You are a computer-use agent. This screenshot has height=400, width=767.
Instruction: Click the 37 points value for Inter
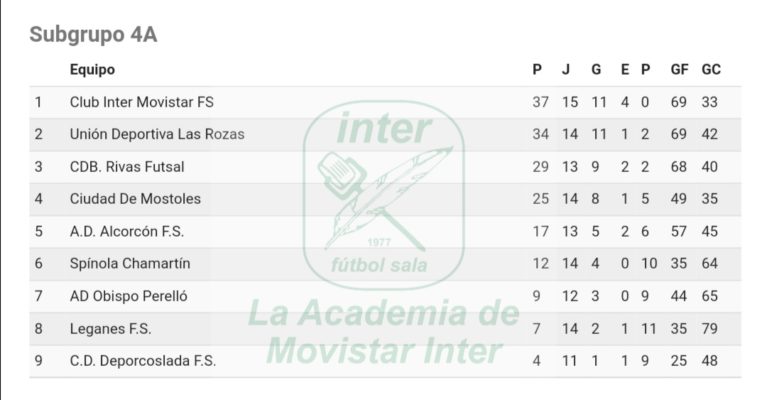tap(541, 102)
